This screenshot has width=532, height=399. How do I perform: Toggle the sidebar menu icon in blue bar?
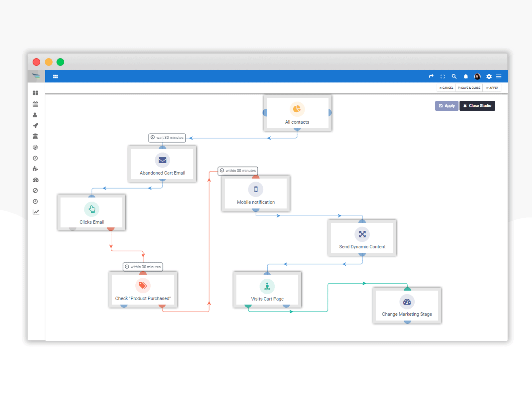[56, 76]
